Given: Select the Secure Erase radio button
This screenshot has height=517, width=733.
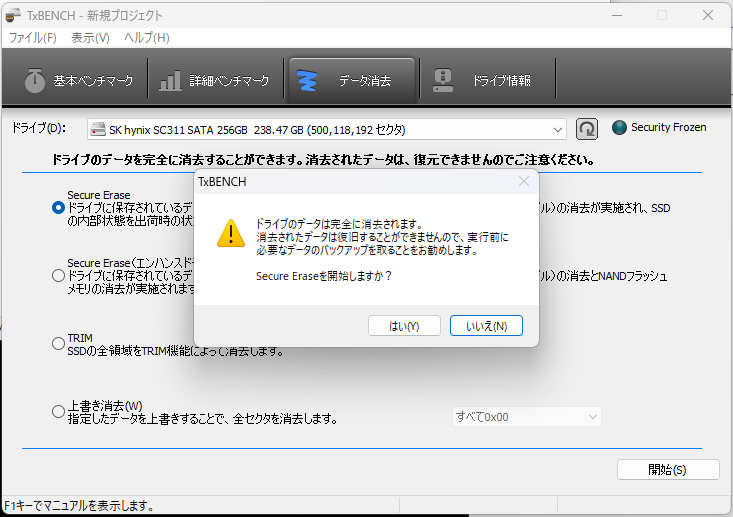Looking at the screenshot, I should click(x=58, y=207).
